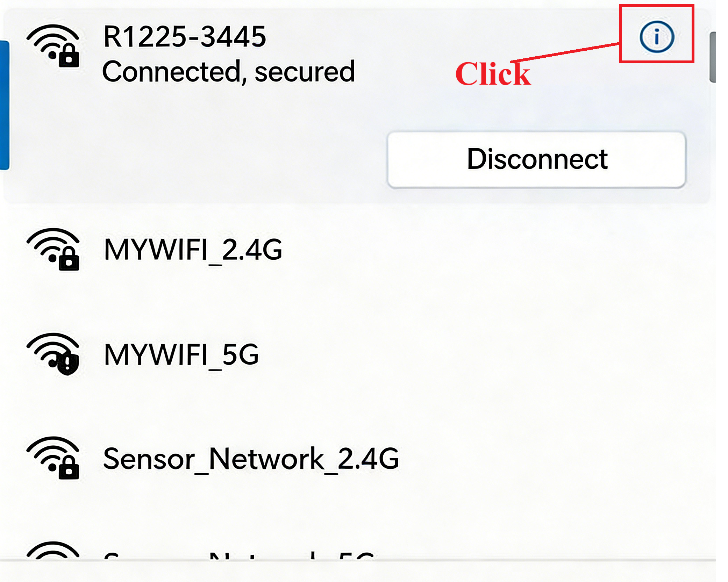Click the lock badge on MYWIFI_2.4G icon

(69, 260)
